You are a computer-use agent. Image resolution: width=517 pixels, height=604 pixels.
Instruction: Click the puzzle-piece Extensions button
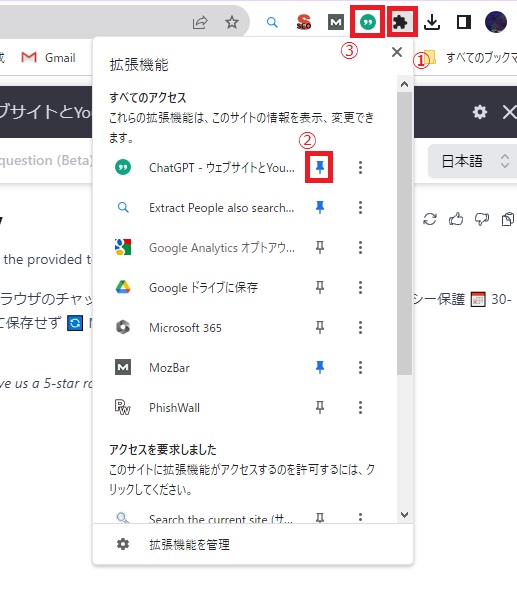click(x=400, y=22)
